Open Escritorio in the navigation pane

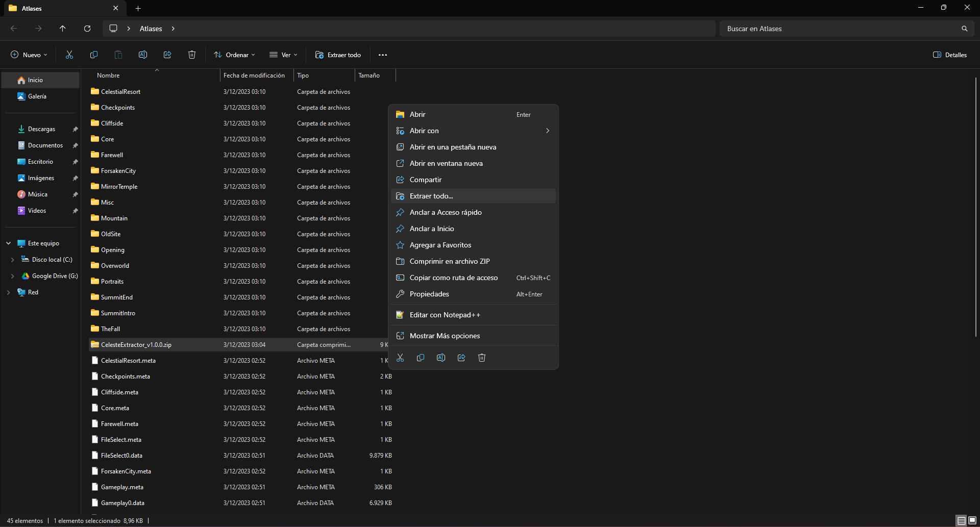pyautogui.click(x=40, y=162)
